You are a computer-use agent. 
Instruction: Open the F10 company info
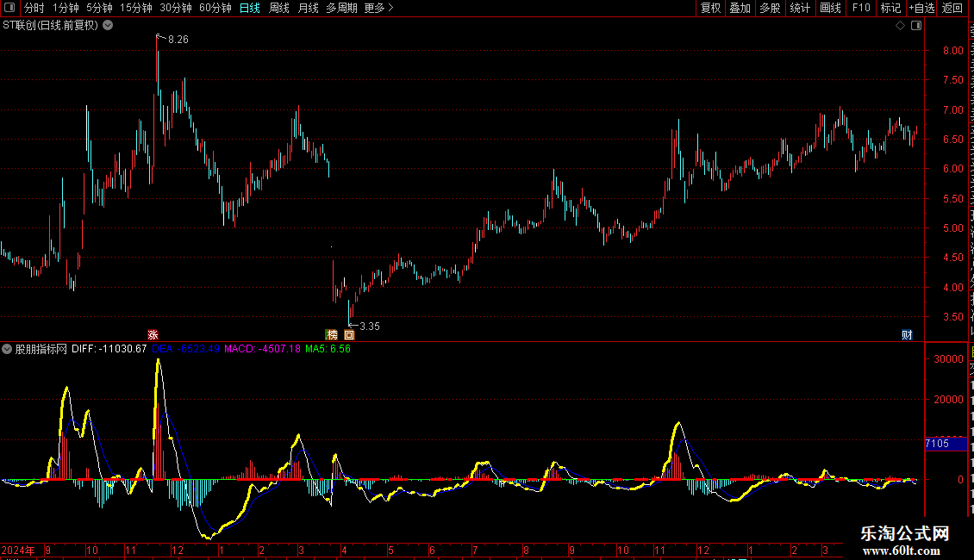(x=861, y=8)
